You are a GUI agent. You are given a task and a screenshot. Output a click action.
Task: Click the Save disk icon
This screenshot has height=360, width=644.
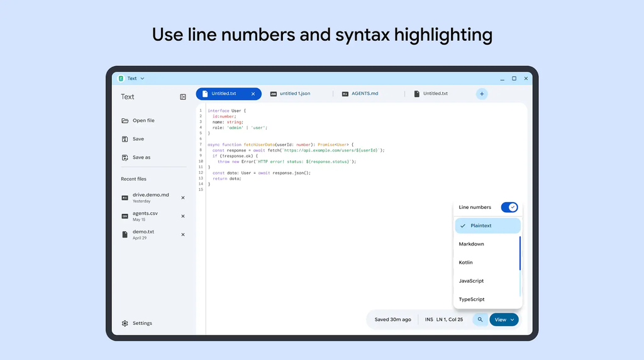125,139
